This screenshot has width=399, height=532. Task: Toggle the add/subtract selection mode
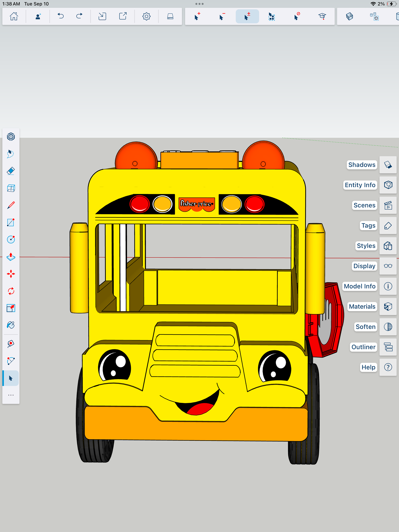pyautogui.click(x=247, y=16)
